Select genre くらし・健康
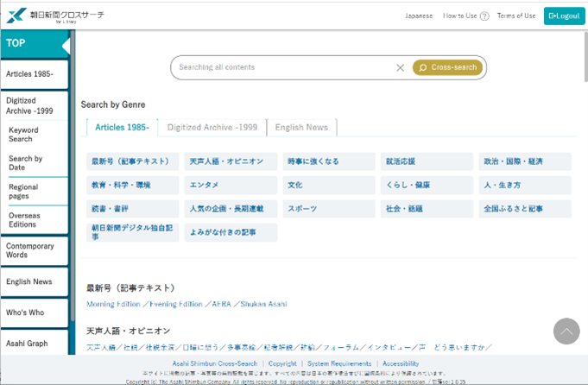This screenshot has height=385, width=588. [427, 186]
